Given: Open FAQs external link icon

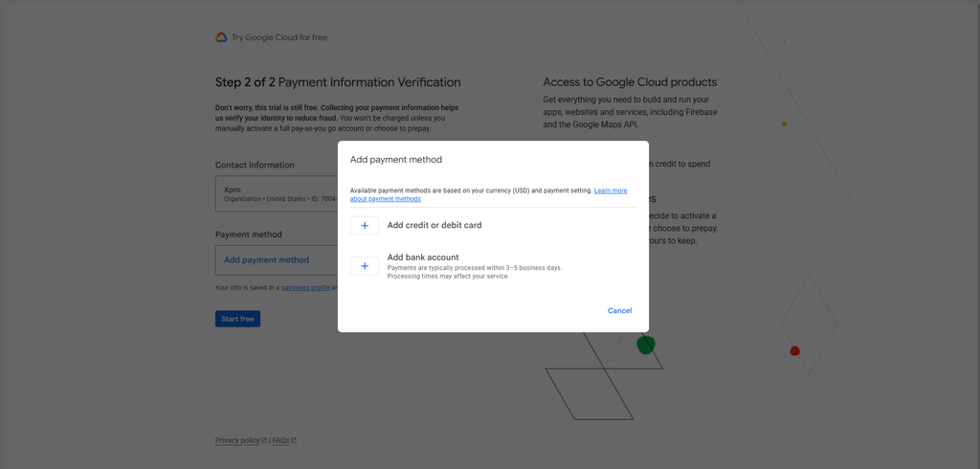Looking at the screenshot, I should click(294, 440).
